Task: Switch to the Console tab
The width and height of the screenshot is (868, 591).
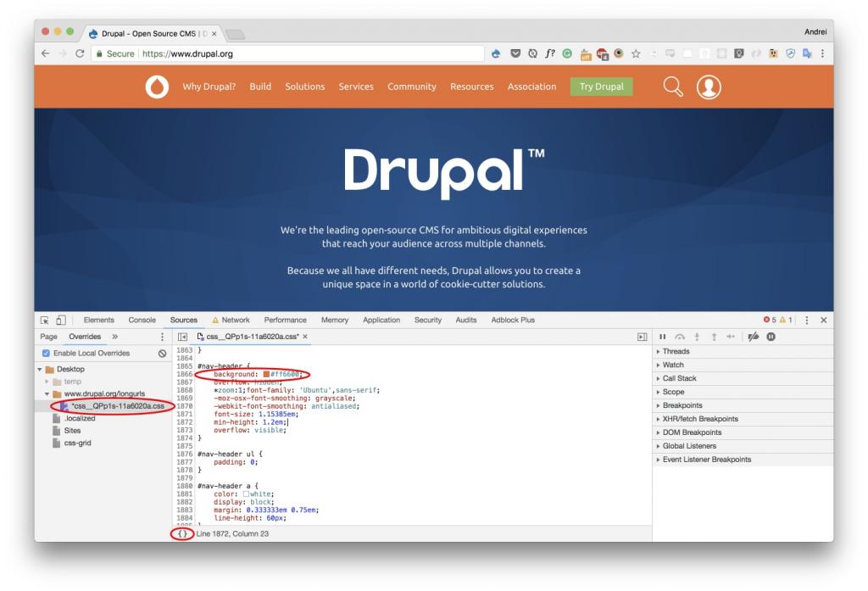Action: 142,321
